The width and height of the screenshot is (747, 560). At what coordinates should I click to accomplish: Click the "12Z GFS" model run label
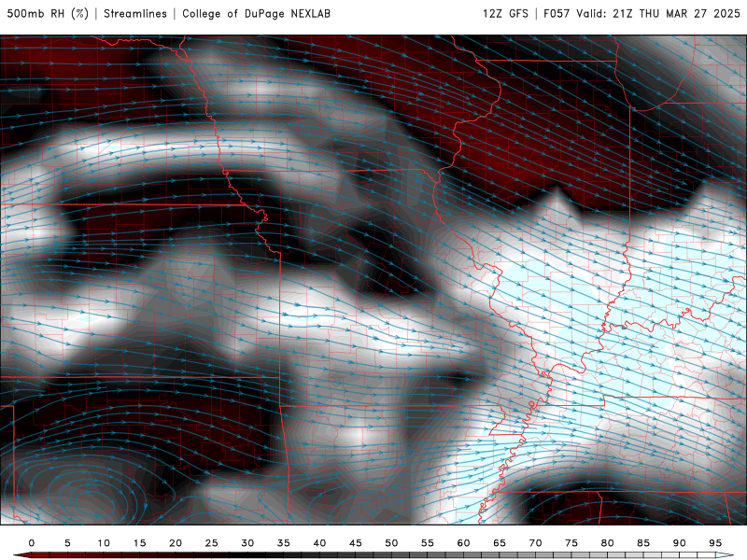point(505,13)
